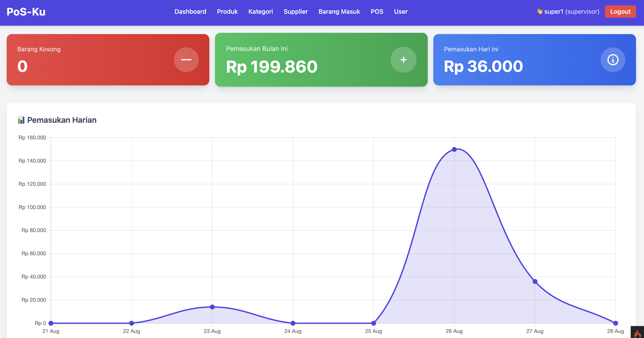
Task: Navigate to the Produk page
Action: [227, 12]
